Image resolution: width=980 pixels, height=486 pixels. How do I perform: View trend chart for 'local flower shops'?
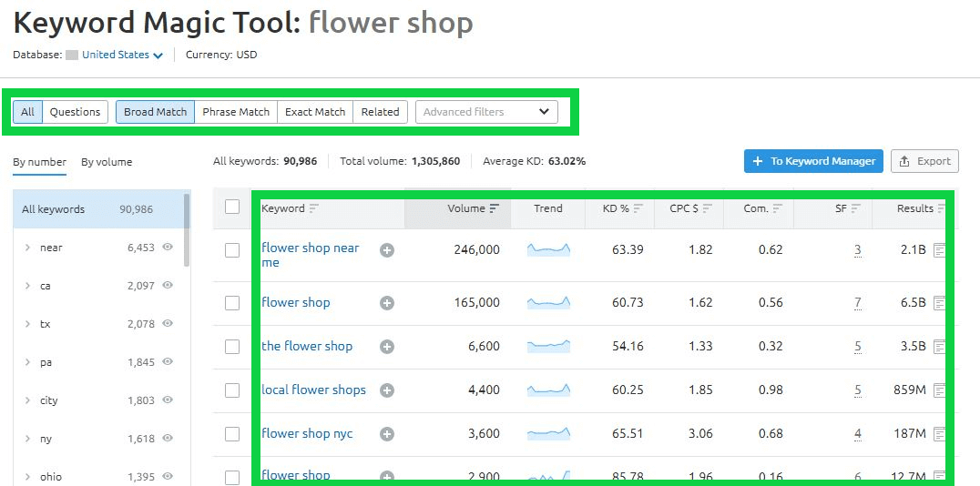(x=548, y=390)
